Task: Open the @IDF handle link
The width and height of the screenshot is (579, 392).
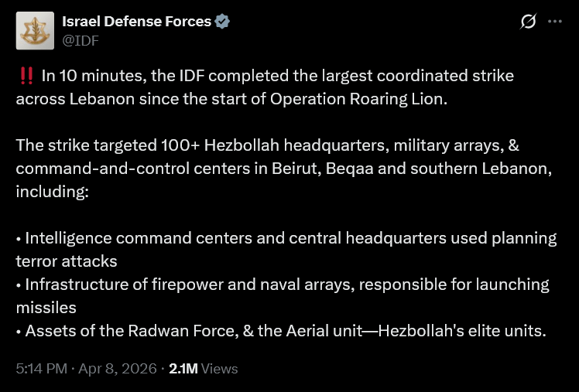Action: 81,40
